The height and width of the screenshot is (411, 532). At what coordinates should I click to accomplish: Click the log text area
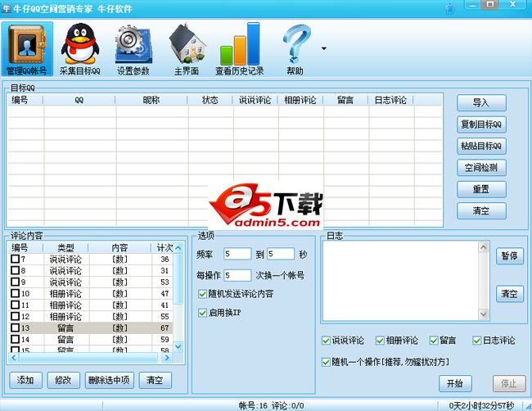click(x=400, y=281)
